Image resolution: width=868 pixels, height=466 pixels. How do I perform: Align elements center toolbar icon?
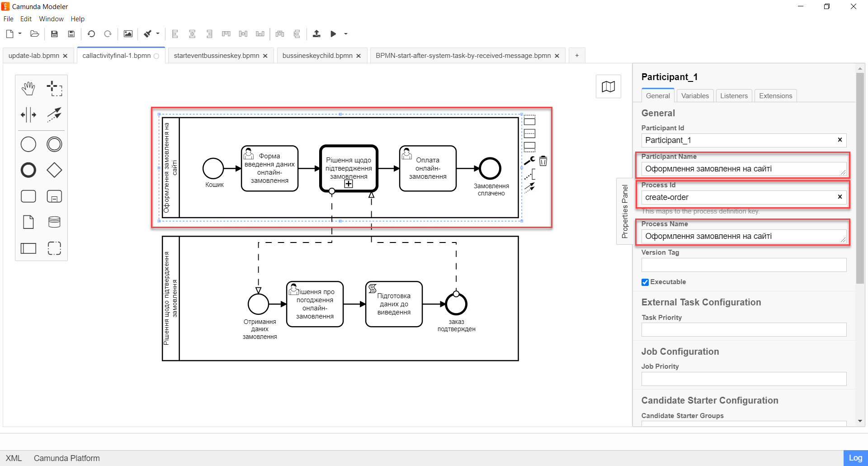(x=192, y=34)
